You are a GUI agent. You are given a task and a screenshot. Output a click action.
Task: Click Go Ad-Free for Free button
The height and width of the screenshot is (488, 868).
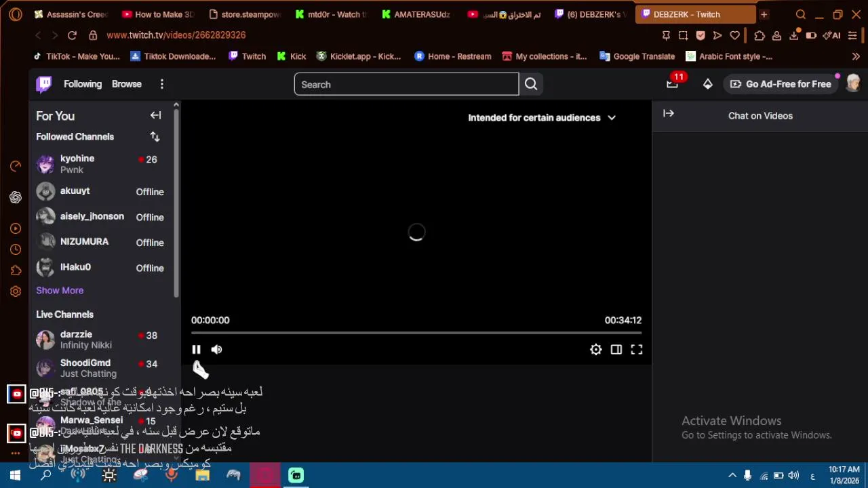(x=781, y=84)
